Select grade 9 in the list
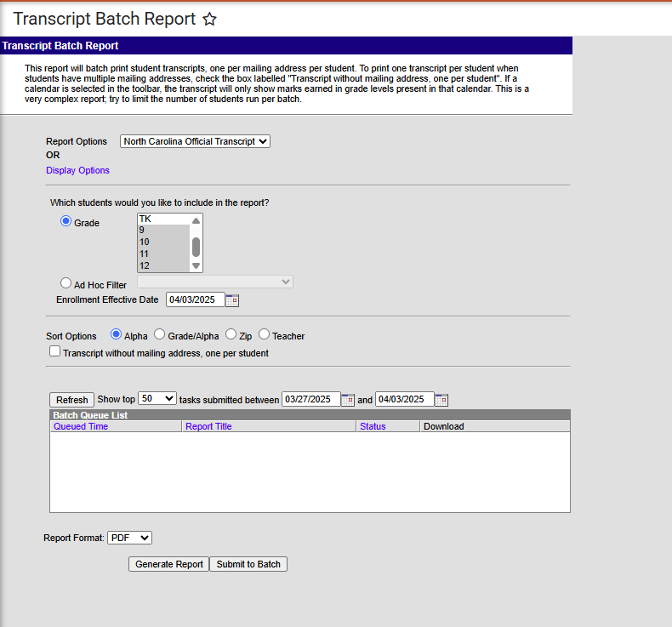The width and height of the screenshot is (672, 627). click(x=163, y=231)
